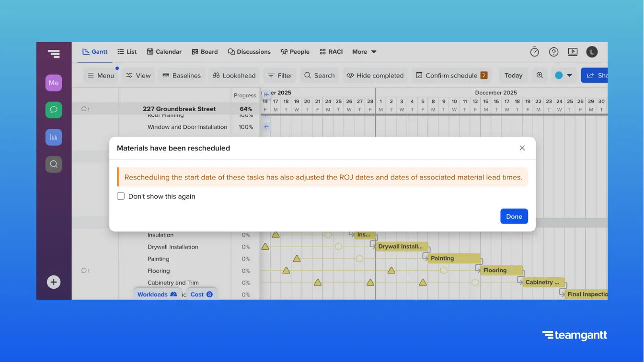This screenshot has height=362, width=644.
Task: Click the zoom magnifier icon near Today
Action: 540,75
